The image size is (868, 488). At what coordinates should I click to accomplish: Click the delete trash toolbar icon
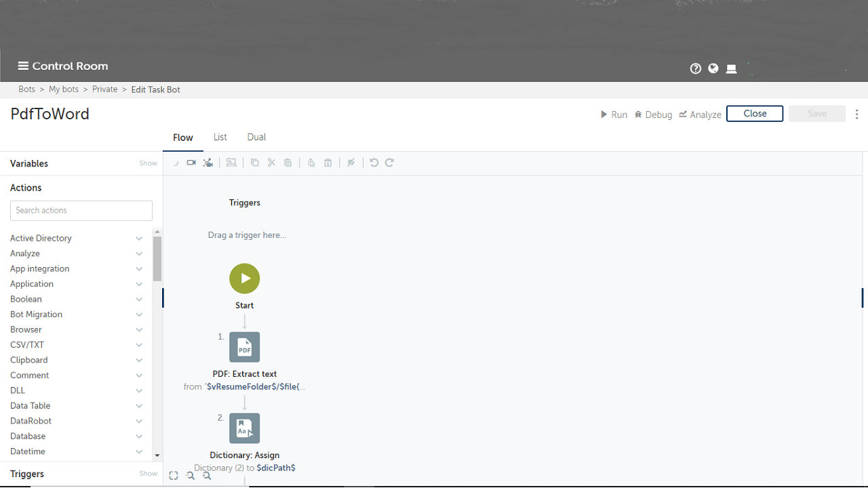coord(288,163)
